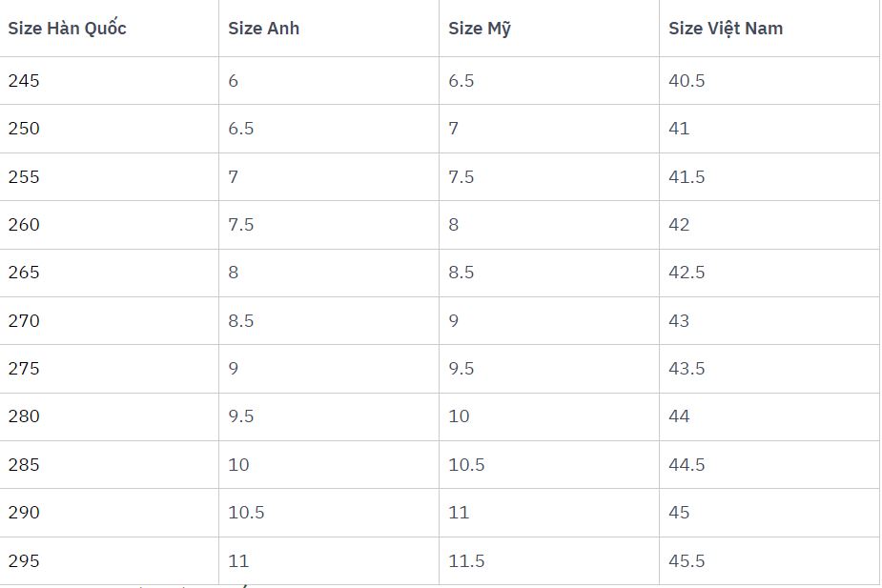
Task: Click the Korean size 270 cell
Action: coord(24,321)
